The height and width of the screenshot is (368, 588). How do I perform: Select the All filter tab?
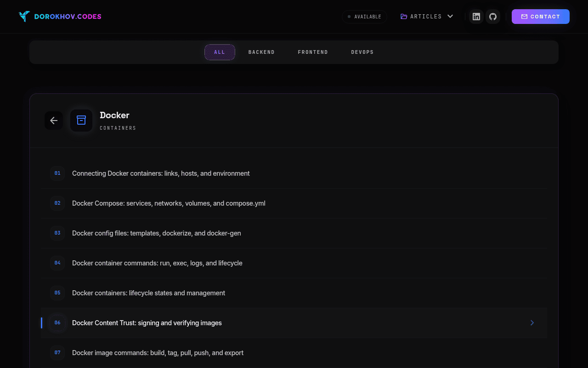pos(220,52)
